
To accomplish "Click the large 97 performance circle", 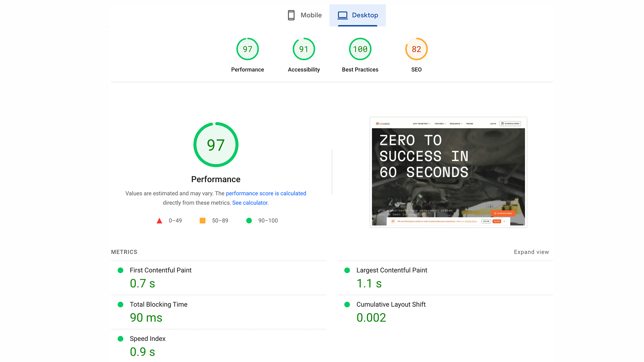I will coord(216,145).
